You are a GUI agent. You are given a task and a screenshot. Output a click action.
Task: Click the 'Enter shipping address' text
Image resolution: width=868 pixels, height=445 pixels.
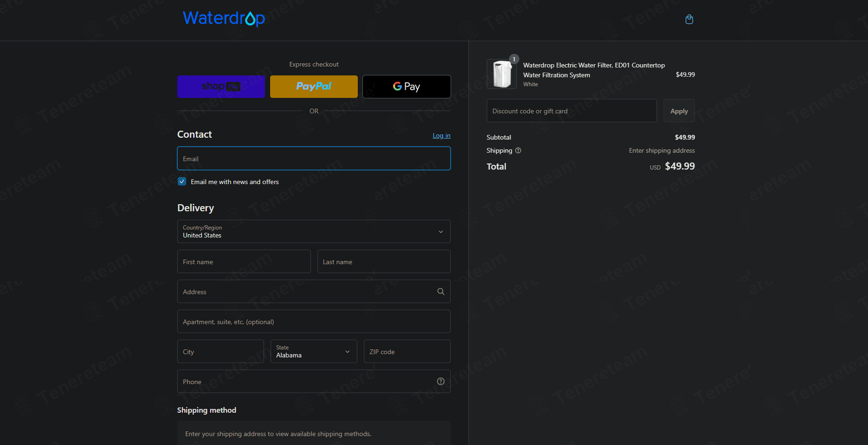662,150
